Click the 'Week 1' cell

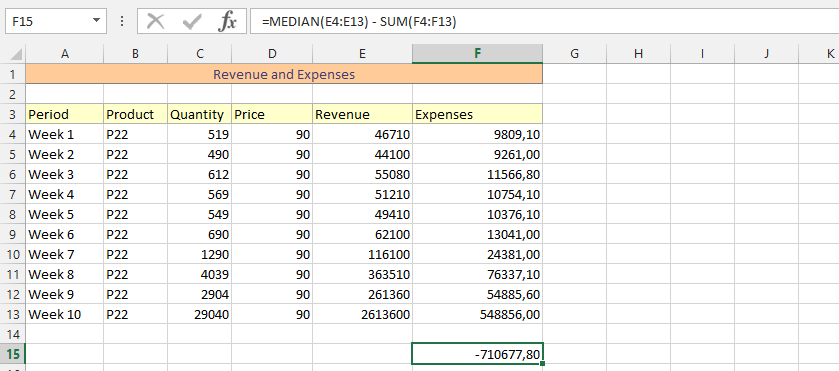pyautogui.click(x=65, y=134)
